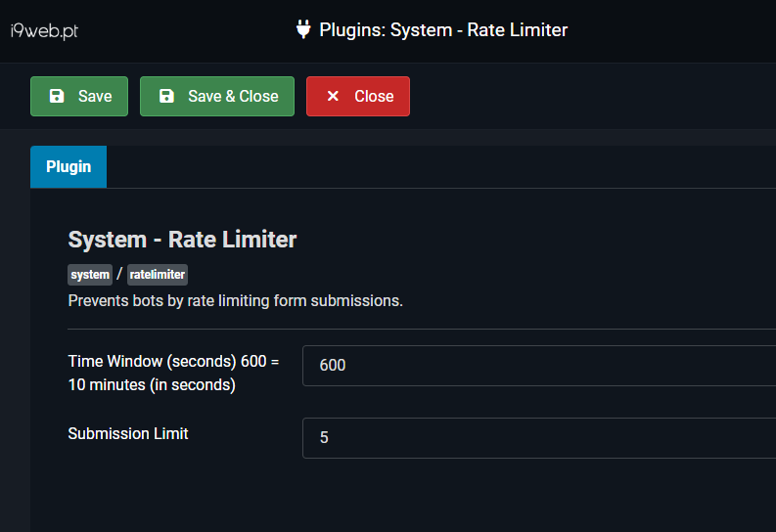
Task: Click the Time Window (seconds) label
Action: click(x=173, y=373)
